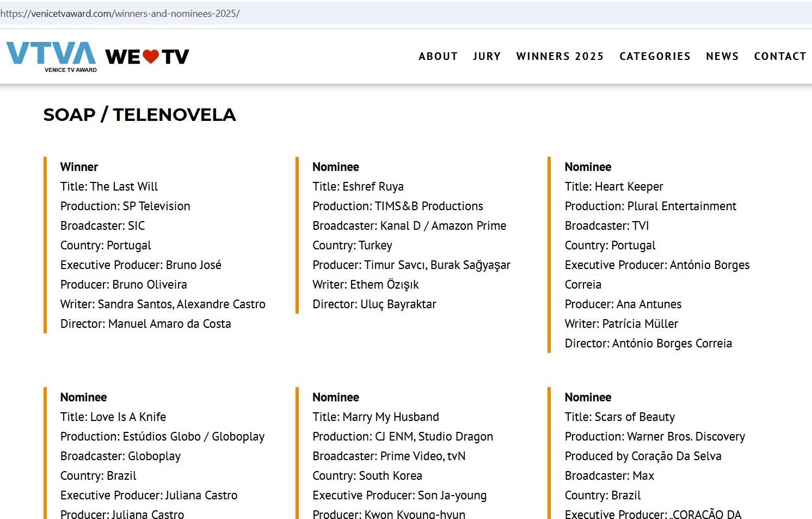Select the CATEGORIES navigation item
812x519 pixels.
(655, 56)
